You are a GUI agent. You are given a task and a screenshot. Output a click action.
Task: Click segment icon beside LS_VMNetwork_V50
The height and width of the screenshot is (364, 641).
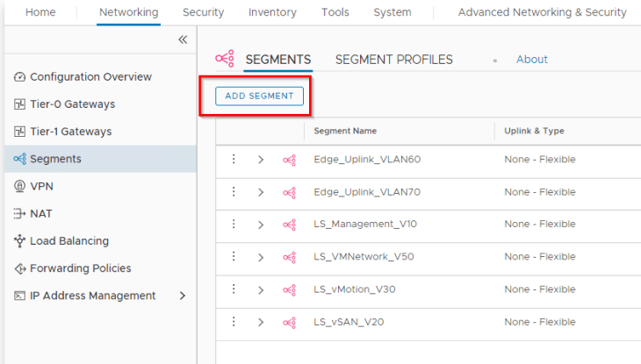tap(289, 257)
